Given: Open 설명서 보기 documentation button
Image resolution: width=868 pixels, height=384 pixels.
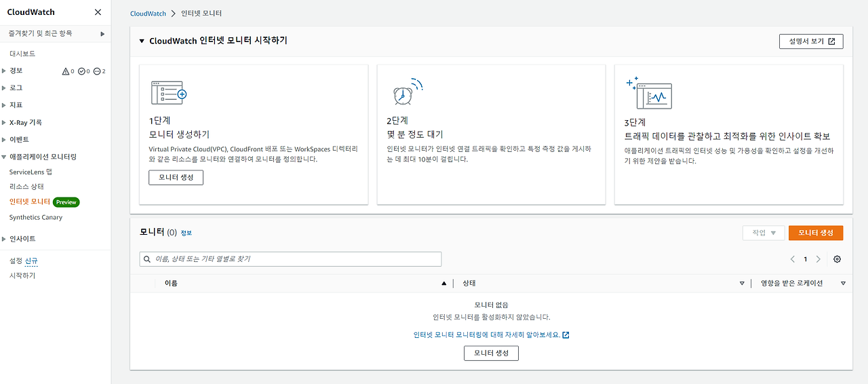Looking at the screenshot, I should coord(811,41).
